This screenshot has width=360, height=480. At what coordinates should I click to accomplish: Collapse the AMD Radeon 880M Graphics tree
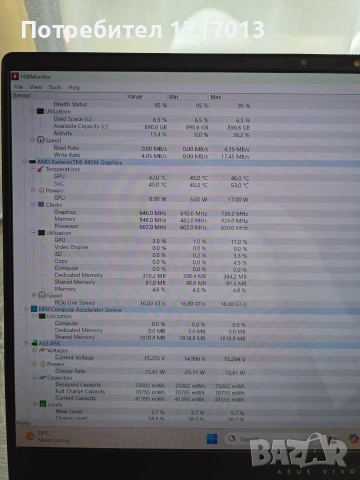pos(24,162)
